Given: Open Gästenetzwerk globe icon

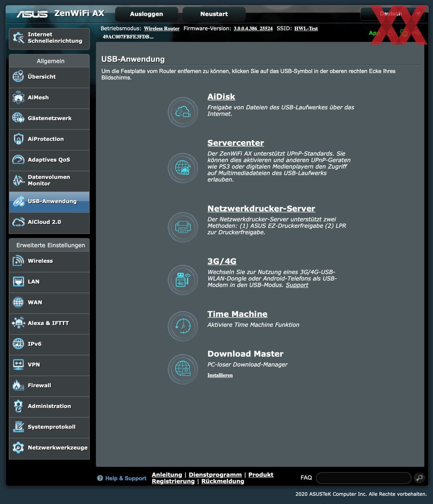Looking at the screenshot, I should (x=18, y=118).
